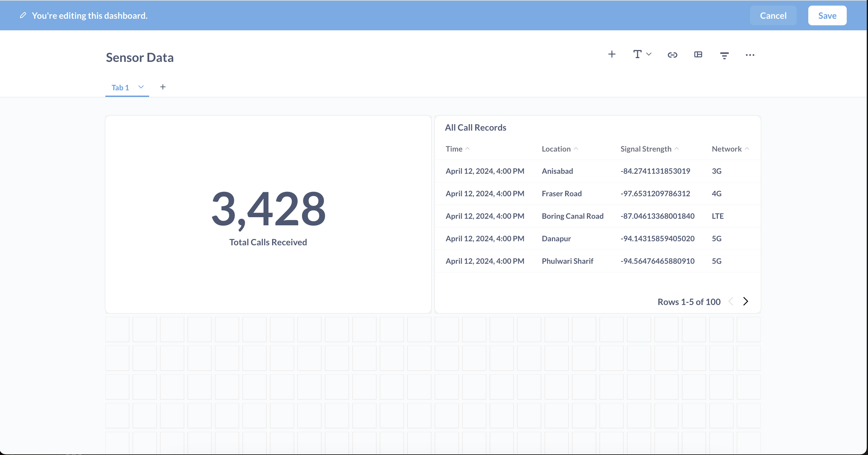Select Tab 1
The height and width of the screenshot is (455, 868).
tap(120, 87)
